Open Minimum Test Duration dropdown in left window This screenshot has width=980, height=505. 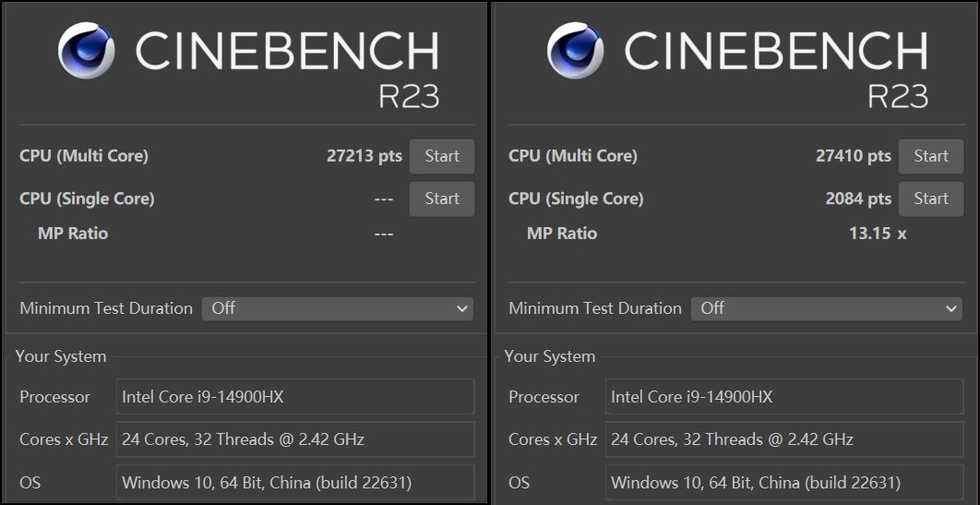point(338,308)
